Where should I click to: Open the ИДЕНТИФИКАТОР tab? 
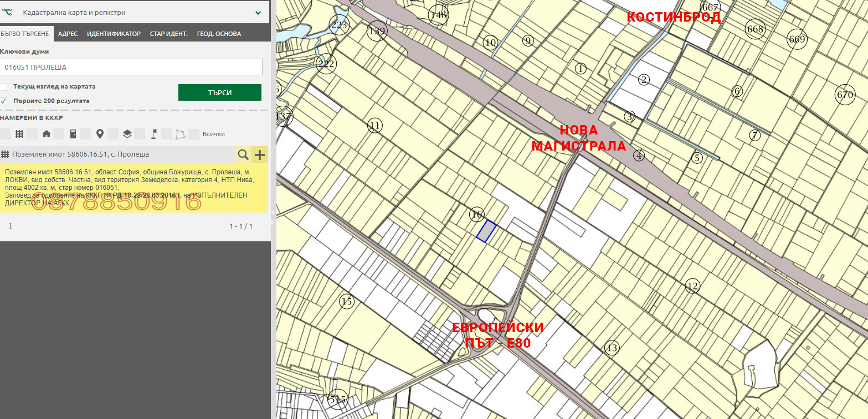(114, 34)
